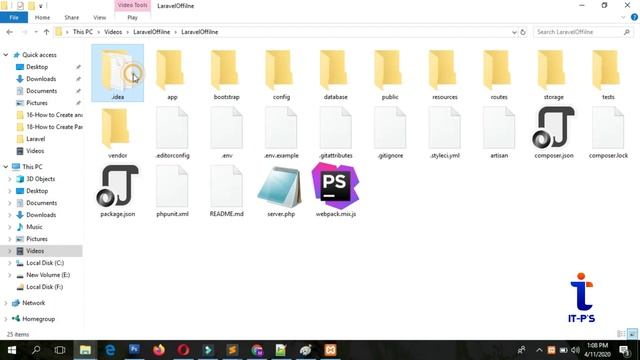Open the Windows Start menu

[x=12, y=350]
